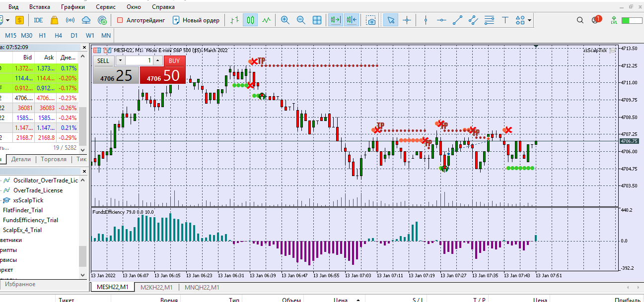Viewport: 644px width, 302px height.
Task: Take a chart screenshot with camera icon
Action: 371,20
